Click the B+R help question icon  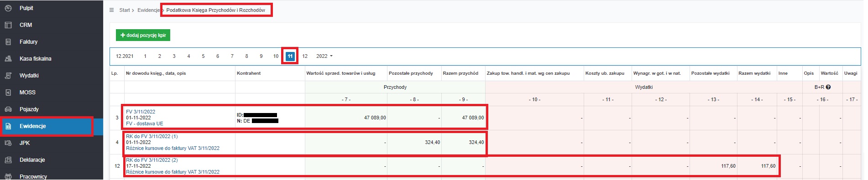(x=828, y=87)
